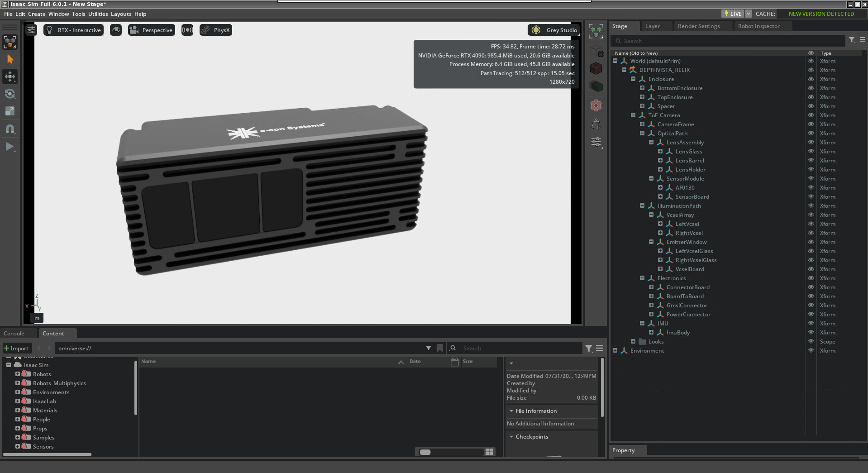Open the Stage panel options menu icon
This screenshot has width=868, height=473.
pyautogui.click(x=863, y=40)
